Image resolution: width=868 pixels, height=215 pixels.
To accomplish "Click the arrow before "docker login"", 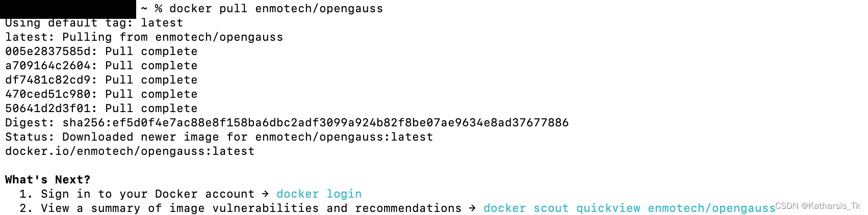I will click(265, 194).
